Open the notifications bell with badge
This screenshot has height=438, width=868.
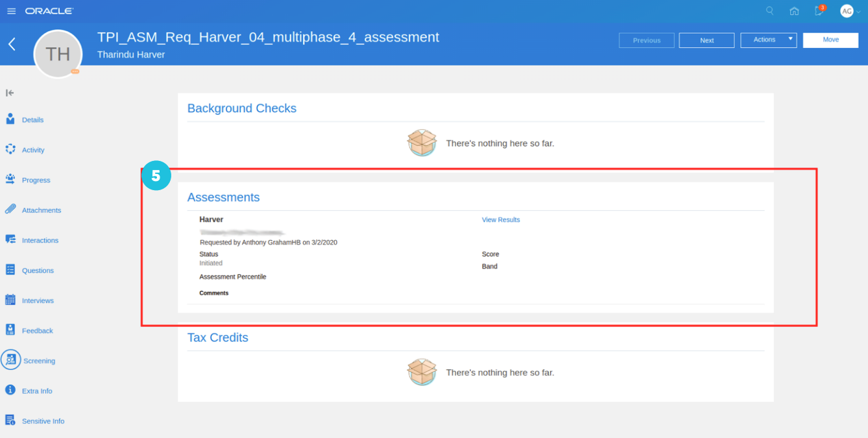pyautogui.click(x=820, y=10)
